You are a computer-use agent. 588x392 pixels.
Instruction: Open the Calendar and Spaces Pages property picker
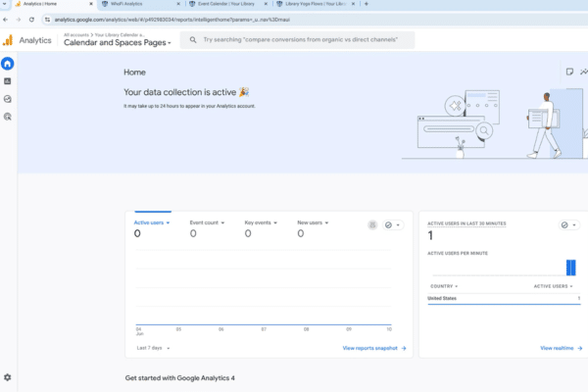click(118, 42)
